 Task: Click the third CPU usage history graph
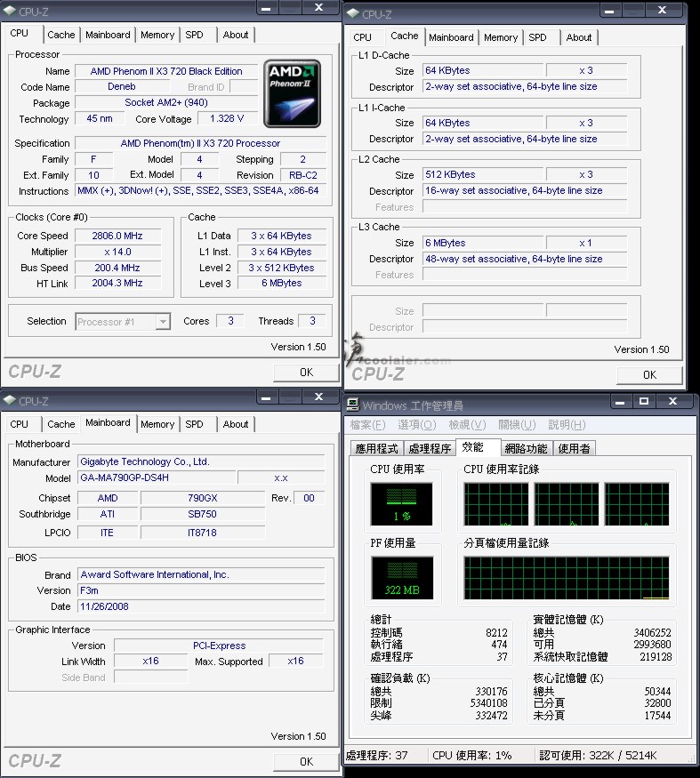pyautogui.click(x=637, y=504)
